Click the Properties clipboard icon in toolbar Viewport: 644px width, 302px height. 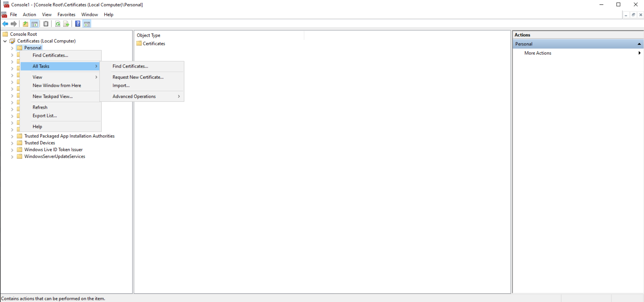[46, 24]
